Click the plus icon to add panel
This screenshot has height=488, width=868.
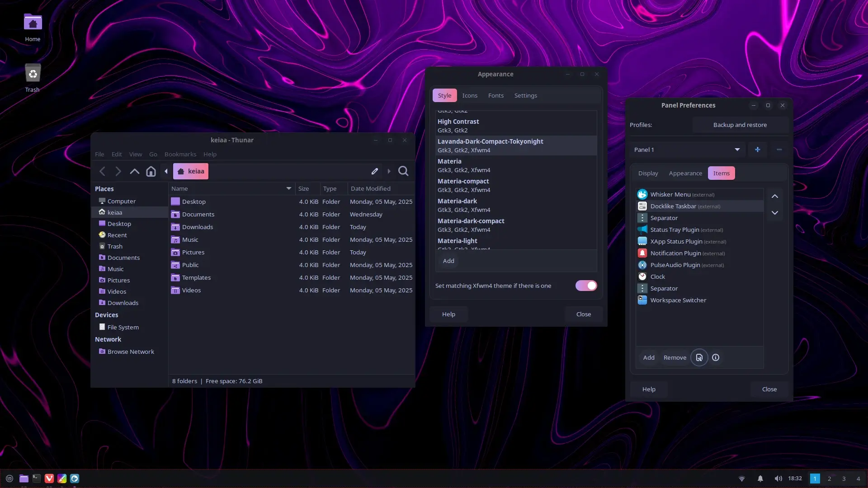757,150
